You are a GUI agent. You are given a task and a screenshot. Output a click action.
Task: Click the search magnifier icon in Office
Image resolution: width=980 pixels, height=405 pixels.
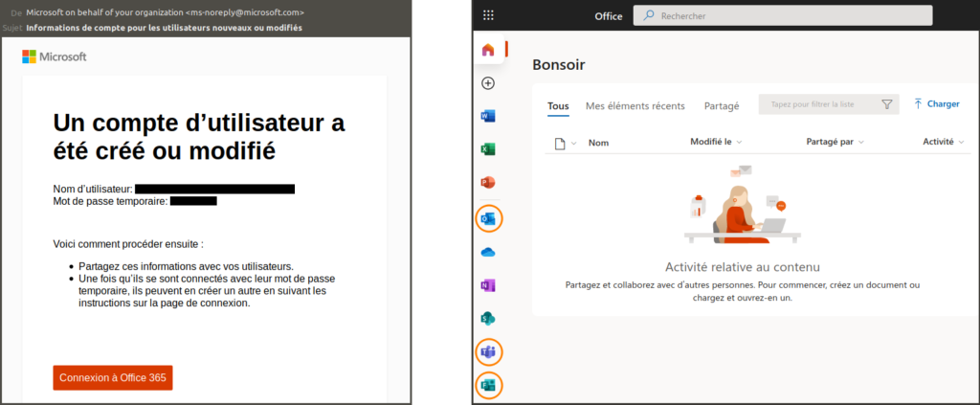[648, 16]
